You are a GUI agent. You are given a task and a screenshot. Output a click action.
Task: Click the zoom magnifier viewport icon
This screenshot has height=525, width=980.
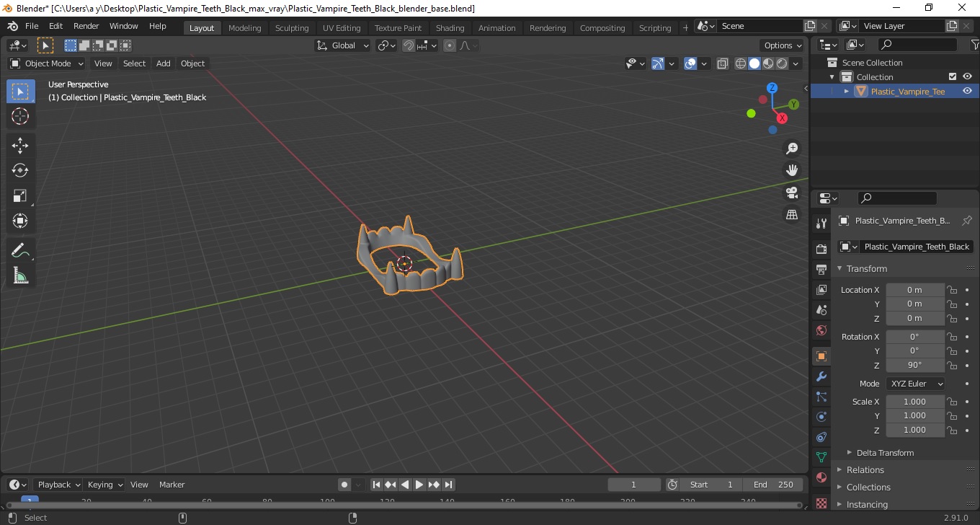point(792,148)
